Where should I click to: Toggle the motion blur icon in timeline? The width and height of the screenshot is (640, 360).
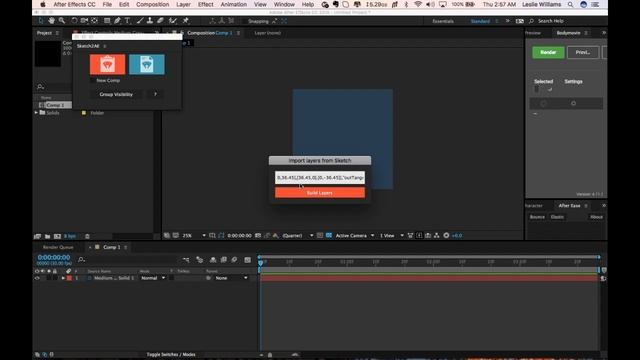[x=234, y=260]
